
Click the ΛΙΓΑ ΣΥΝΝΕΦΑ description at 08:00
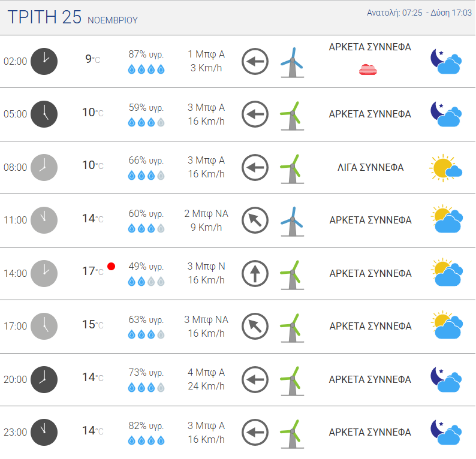(370, 167)
